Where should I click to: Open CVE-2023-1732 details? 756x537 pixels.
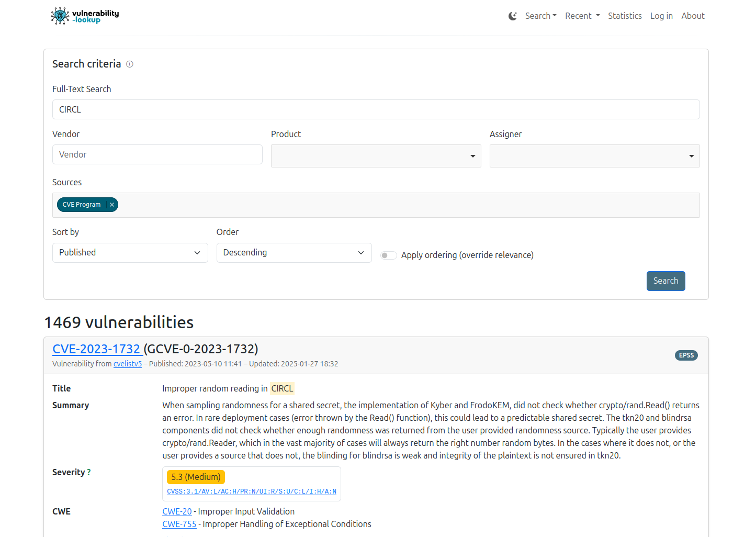coord(97,349)
